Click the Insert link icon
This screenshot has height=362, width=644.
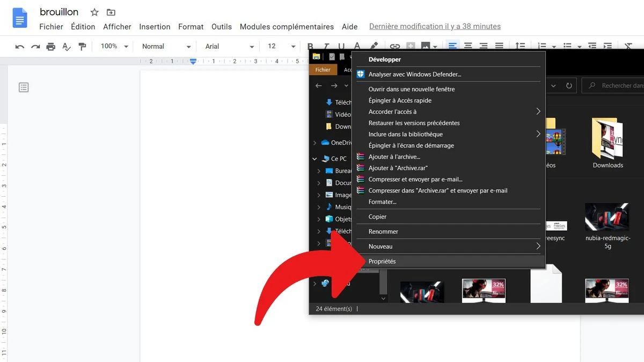point(396,46)
